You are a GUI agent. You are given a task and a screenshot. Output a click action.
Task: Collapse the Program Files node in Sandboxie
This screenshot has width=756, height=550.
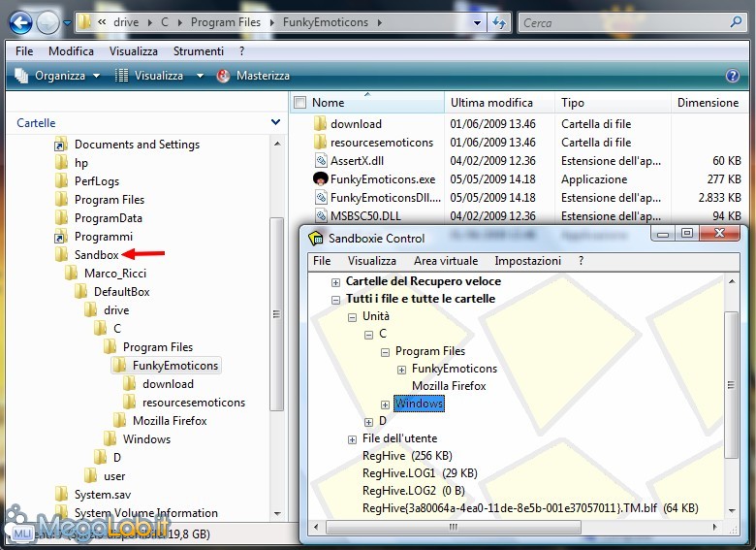[385, 352]
